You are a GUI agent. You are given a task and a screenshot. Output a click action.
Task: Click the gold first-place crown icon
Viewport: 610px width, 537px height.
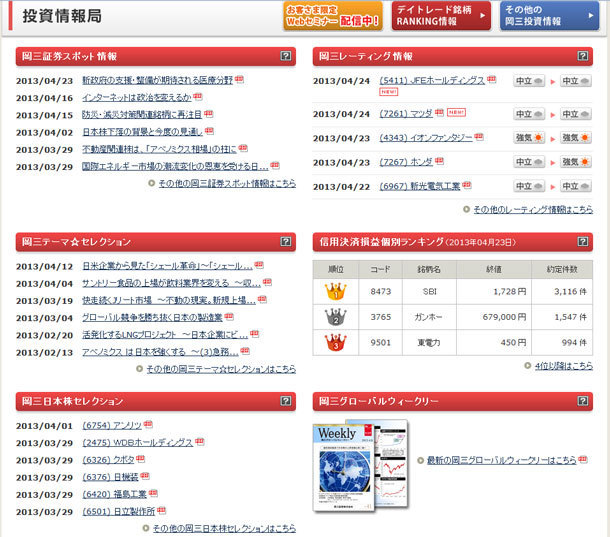[x=335, y=291]
